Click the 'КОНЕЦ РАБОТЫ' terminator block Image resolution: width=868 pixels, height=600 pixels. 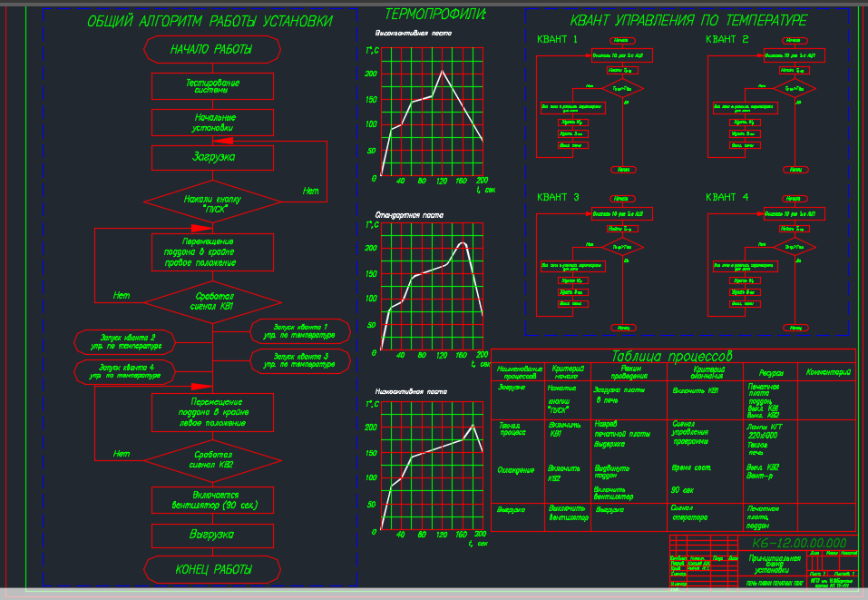point(212,569)
